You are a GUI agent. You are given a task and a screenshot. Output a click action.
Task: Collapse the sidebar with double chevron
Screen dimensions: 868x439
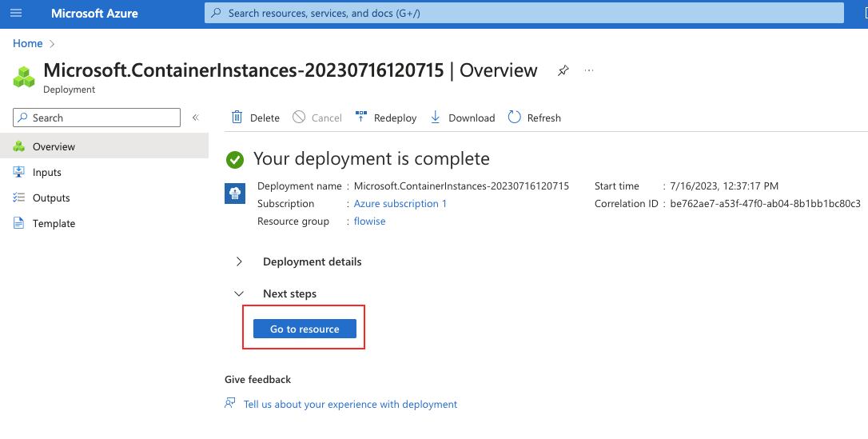point(195,118)
